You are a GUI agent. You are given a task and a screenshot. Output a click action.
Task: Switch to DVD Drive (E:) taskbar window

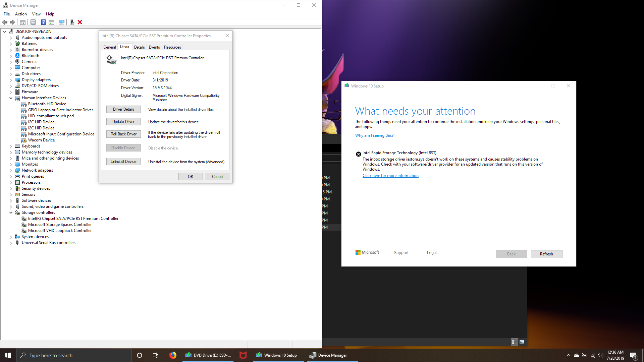pyautogui.click(x=208, y=355)
